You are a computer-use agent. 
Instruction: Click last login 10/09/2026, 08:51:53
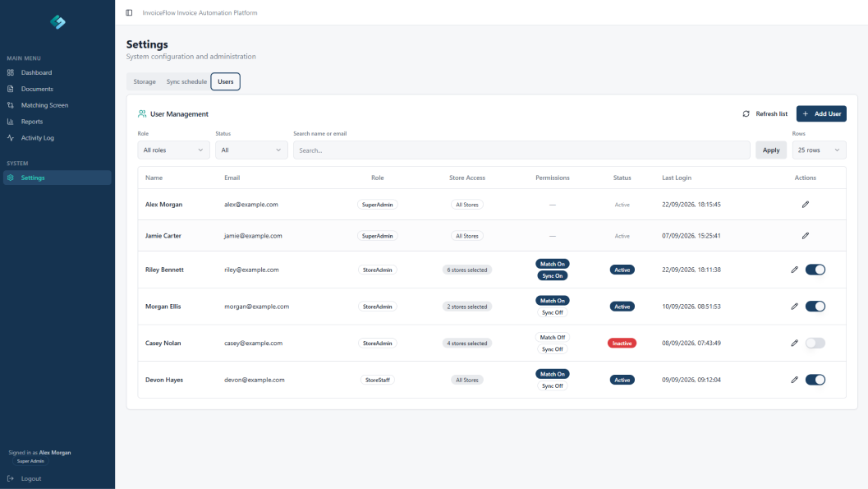691,307
